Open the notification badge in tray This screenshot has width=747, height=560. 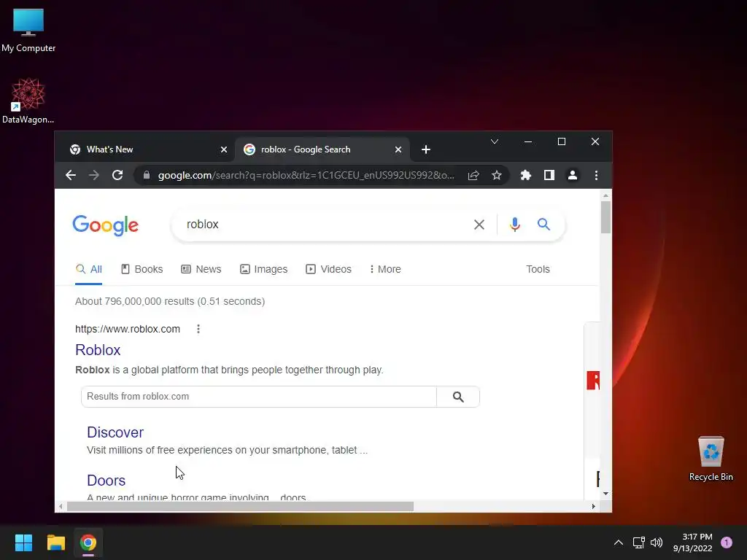[727, 542]
